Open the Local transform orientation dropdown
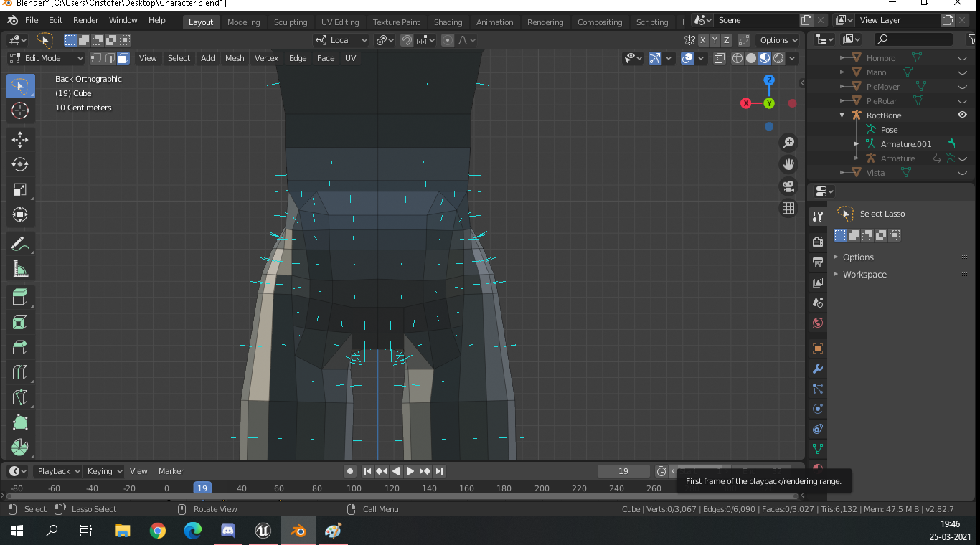Image resolution: width=980 pixels, height=545 pixels. (341, 40)
